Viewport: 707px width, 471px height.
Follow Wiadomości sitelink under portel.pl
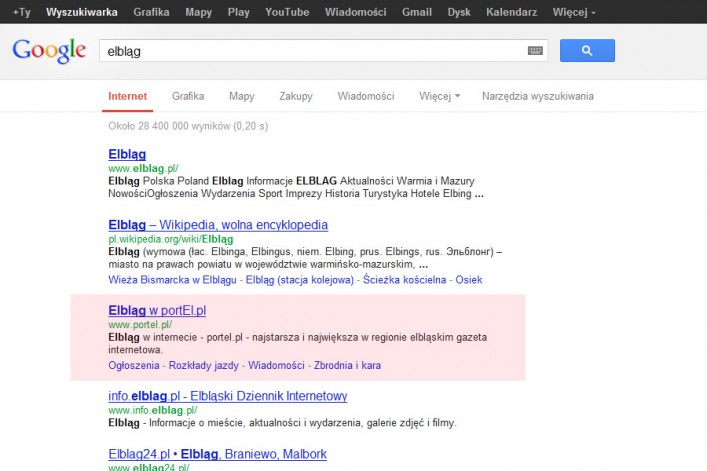276,366
